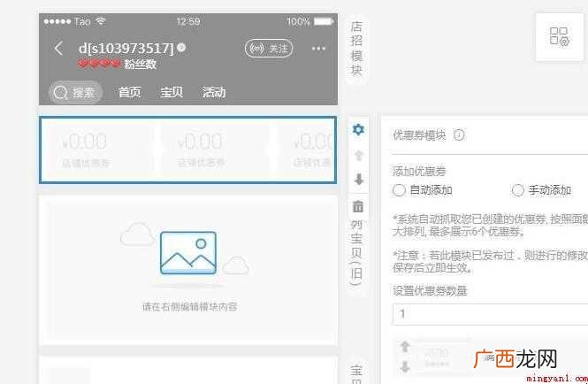Open module settings gear icon
Screen dimensions: 588x384
[358, 130]
